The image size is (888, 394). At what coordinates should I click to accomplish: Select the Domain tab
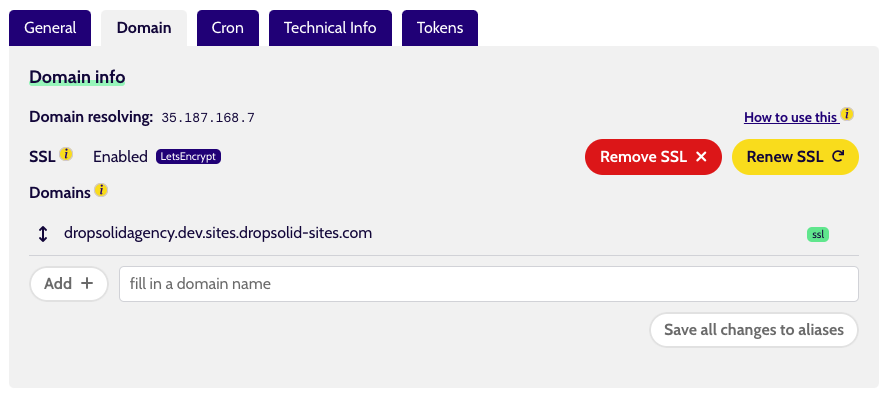tap(144, 28)
